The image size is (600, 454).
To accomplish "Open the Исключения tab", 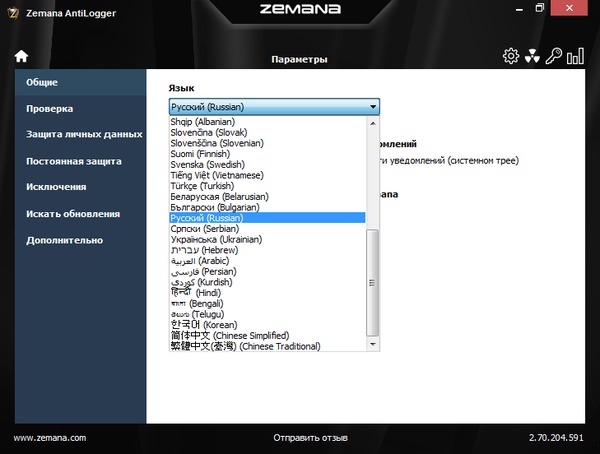I will (x=80, y=187).
